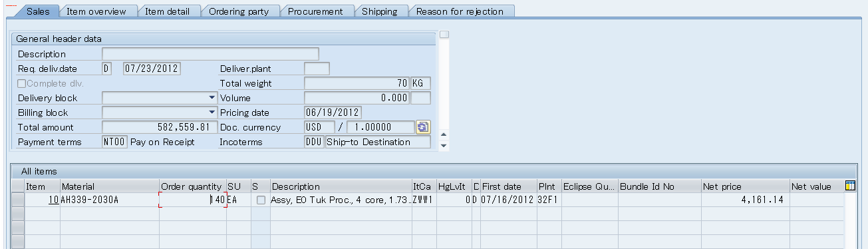868x249 pixels.
Task: Click the HgLvIt column header
Action: (x=454, y=186)
